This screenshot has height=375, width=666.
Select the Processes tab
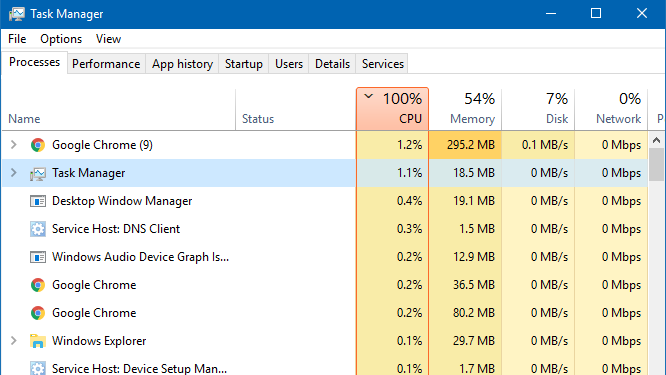point(34,62)
